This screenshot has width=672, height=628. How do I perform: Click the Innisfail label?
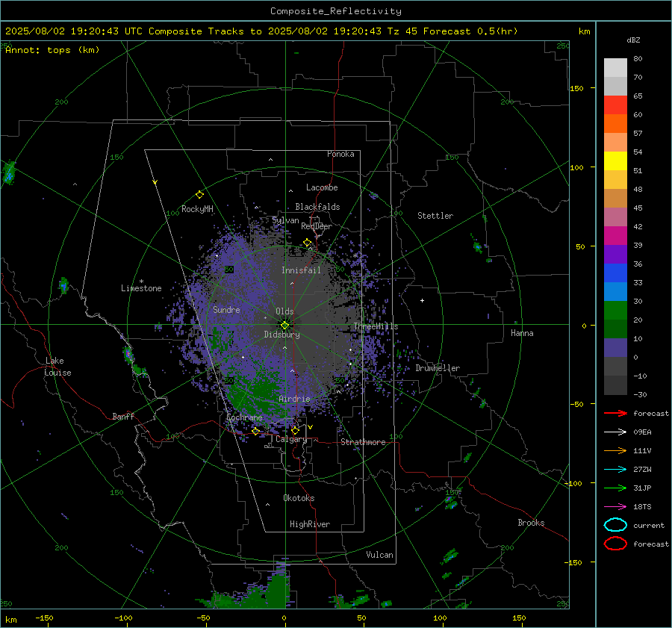pos(301,270)
